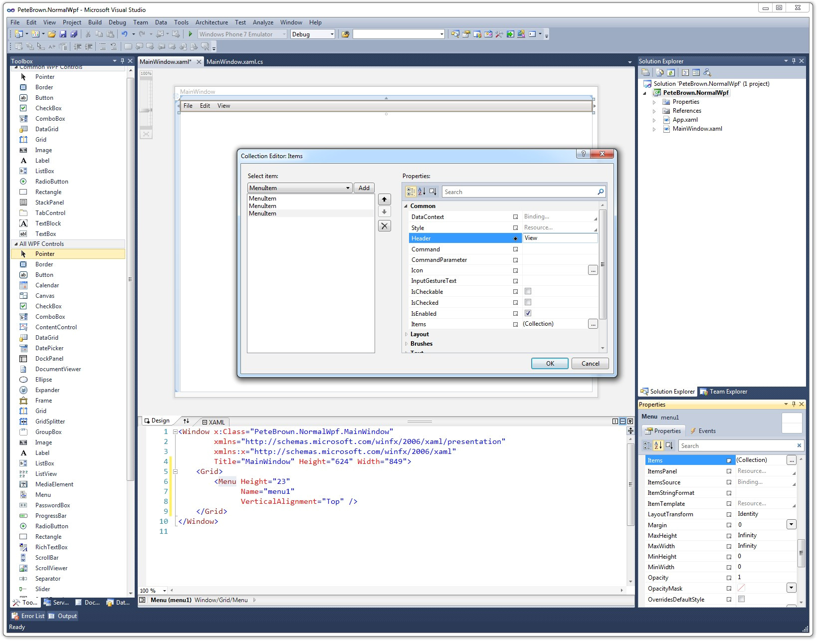Swap design and XAML panes with the arrows icon
Image resolution: width=817 pixels, height=644 pixels.
[186, 421]
